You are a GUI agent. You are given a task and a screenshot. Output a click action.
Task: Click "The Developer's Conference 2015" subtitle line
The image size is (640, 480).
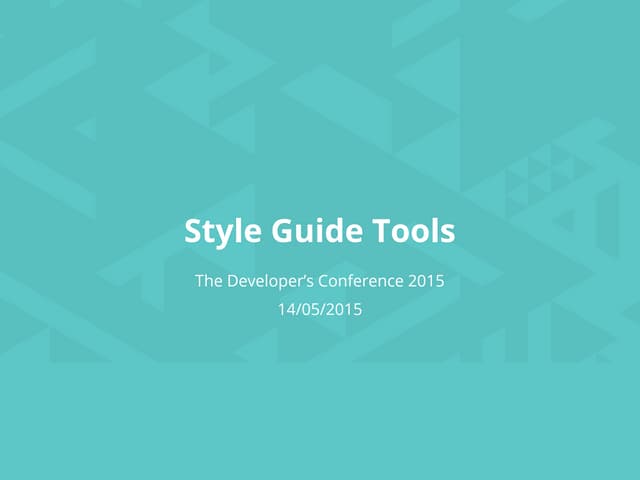pyautogui.click(x=319, y=282)
